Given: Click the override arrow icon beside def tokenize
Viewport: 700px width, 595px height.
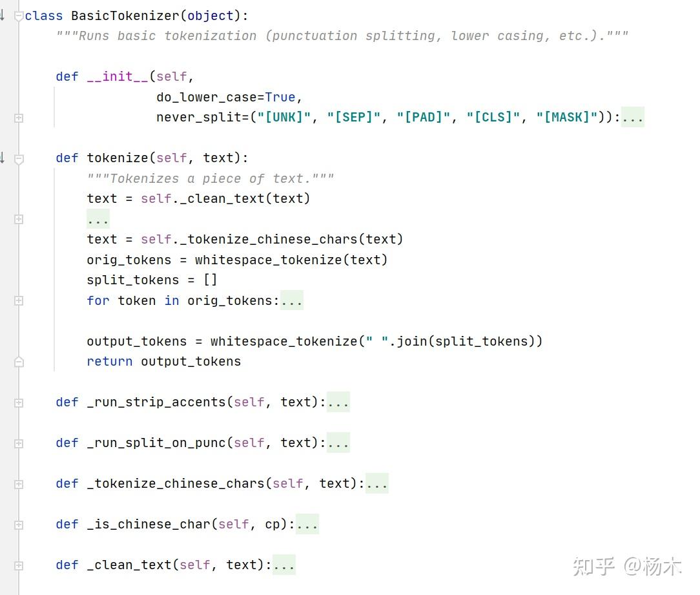Looking at the screenshot, I should 2,157.
